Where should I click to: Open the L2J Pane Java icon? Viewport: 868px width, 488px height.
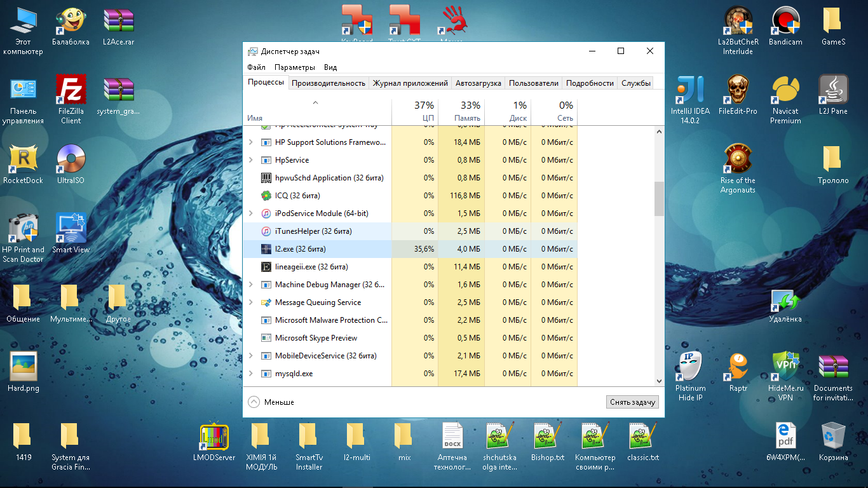pos(833,95)
